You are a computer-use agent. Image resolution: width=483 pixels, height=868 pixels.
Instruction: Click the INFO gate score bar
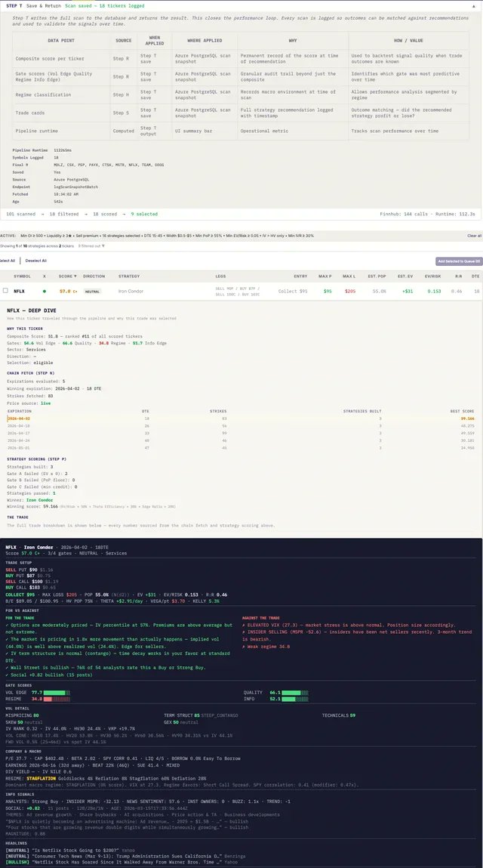click(295, 700)
